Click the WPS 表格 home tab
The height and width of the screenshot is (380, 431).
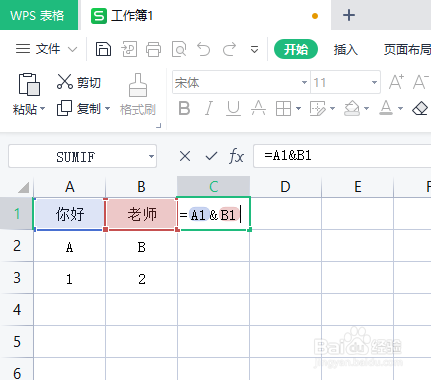pyautogui.click(x=39, y=15)
